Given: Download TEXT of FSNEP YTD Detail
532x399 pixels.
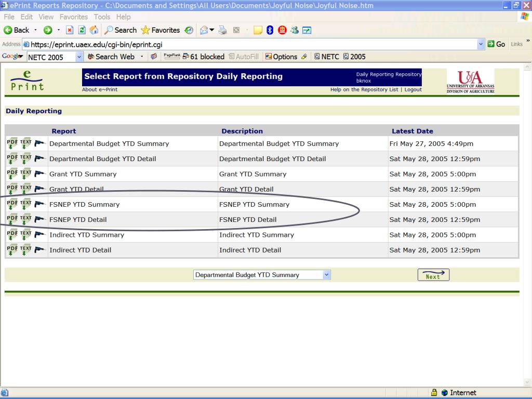Looking at the screenshot, I should coord(26,220).
